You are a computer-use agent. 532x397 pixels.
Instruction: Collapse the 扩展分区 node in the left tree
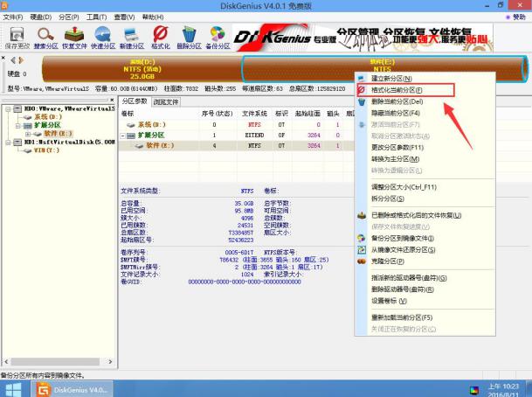[17, 125]
